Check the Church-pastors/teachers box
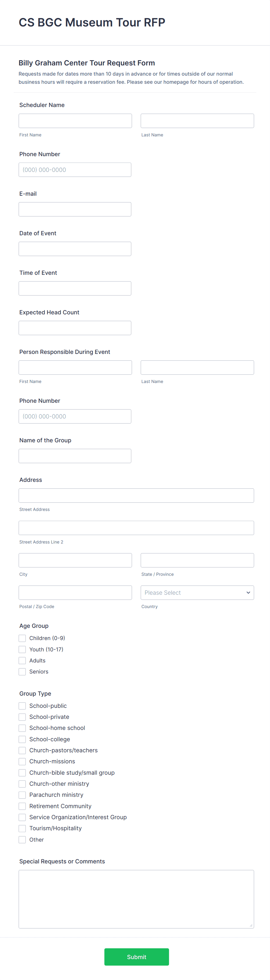 click(x=22, y=750)
